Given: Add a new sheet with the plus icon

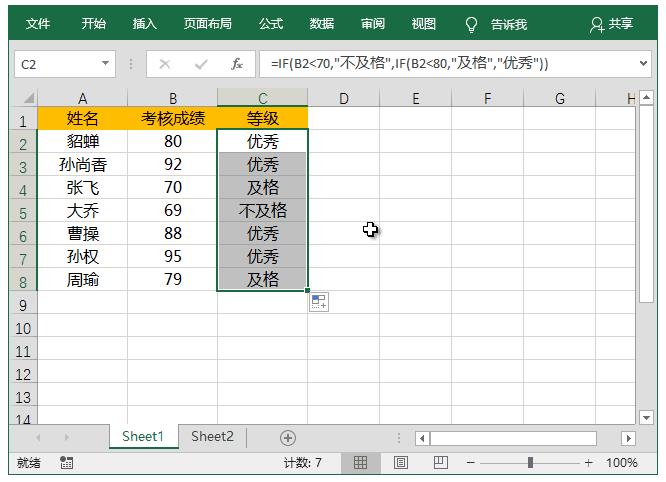Looking at the screenshot, I should (x=288, y=438).
